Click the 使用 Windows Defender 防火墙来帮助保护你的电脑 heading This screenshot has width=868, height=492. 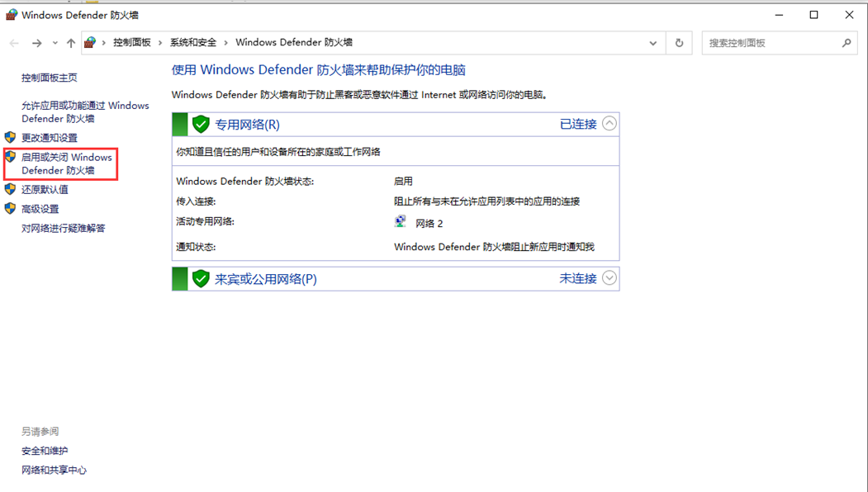[x=318, y=69]
